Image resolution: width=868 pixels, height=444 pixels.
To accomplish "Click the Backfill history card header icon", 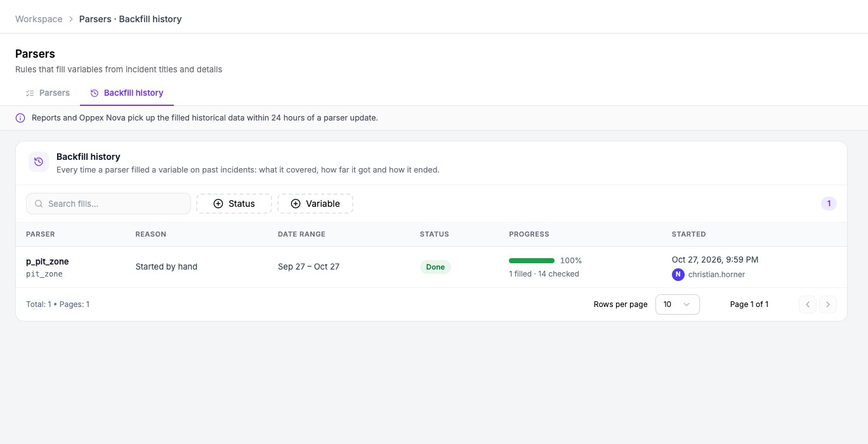I will [39, 162].
